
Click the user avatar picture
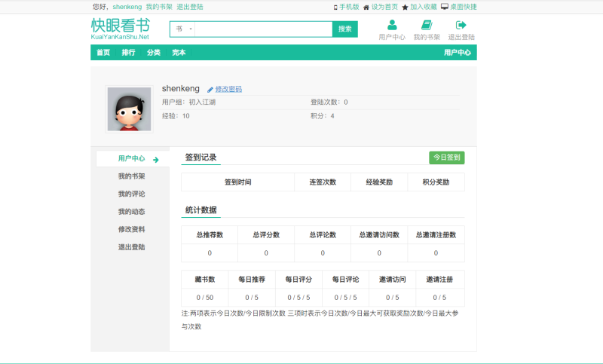129,109
